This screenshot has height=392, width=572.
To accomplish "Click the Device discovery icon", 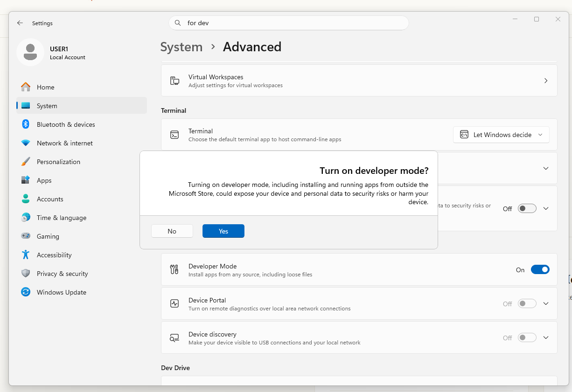I will 174,338.
